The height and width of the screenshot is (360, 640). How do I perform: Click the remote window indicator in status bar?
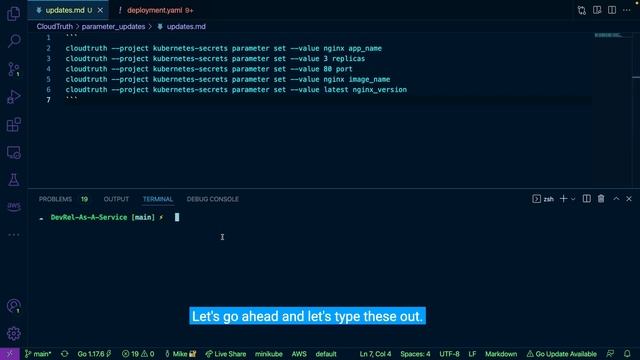(9, 354)
